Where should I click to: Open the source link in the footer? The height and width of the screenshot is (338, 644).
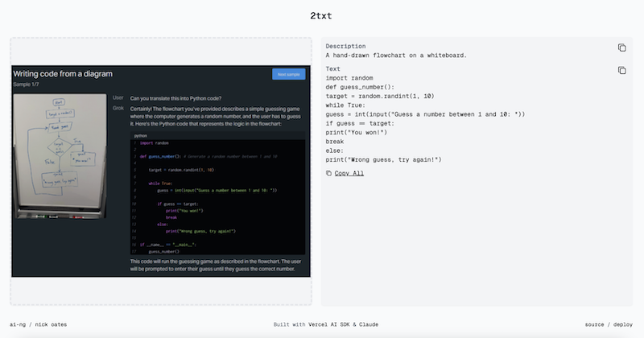click(594, 324)
